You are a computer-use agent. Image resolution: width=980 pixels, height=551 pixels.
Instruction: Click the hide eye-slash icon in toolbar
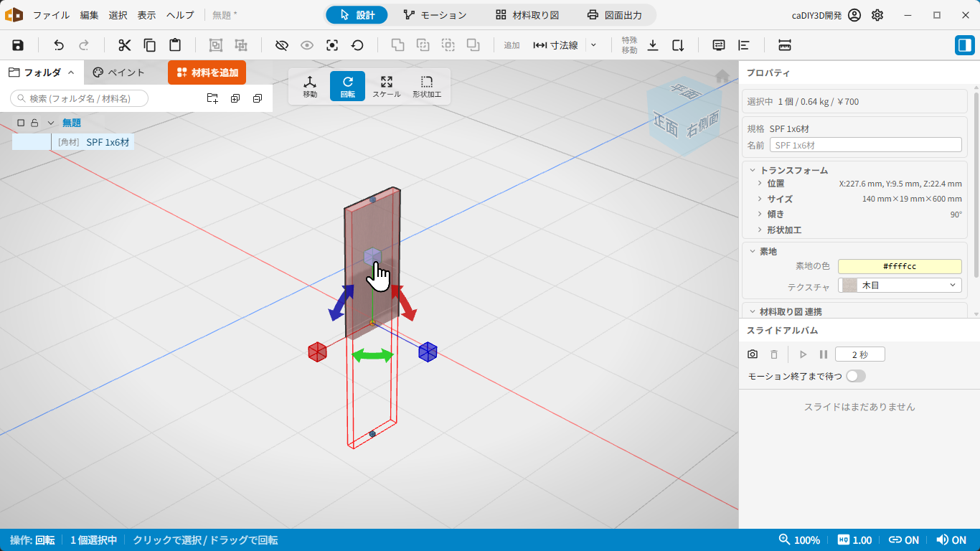point(282,45)
